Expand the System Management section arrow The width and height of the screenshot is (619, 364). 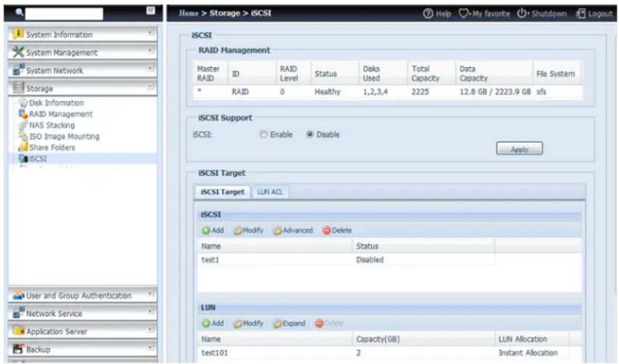pyautogui.click(x=150, y=50)
